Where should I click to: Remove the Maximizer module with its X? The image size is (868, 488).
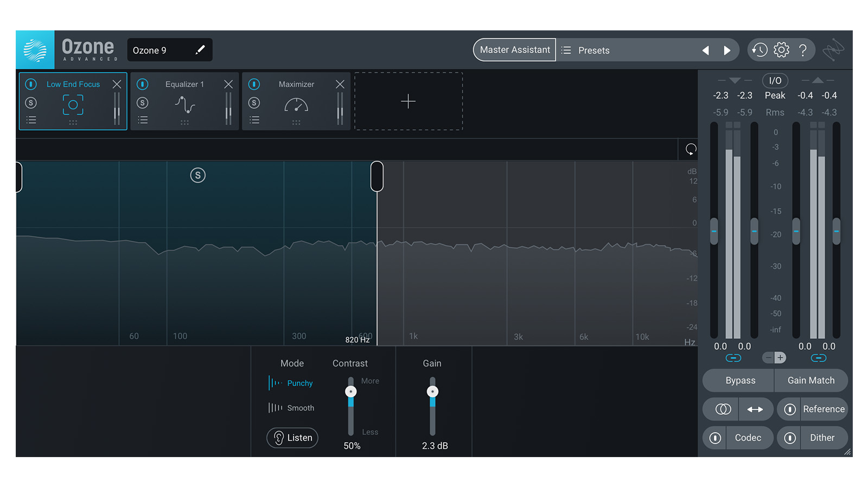click(340, 84)
